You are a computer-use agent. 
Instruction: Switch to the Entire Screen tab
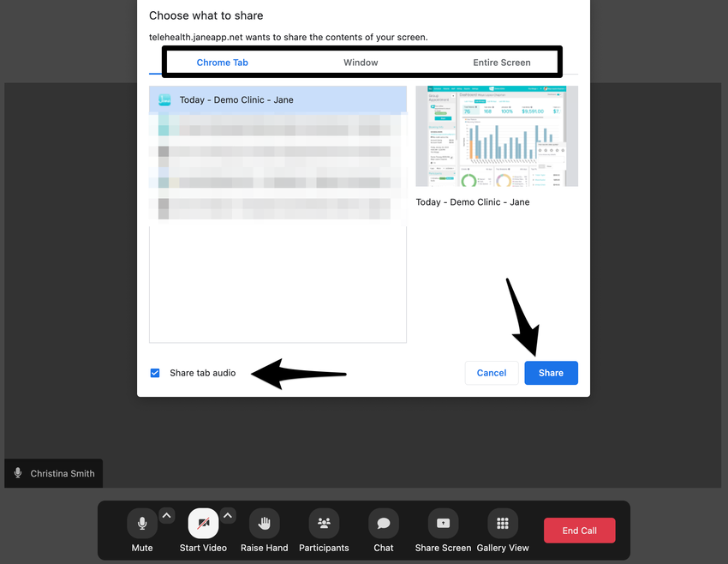(x=502, y=63)
